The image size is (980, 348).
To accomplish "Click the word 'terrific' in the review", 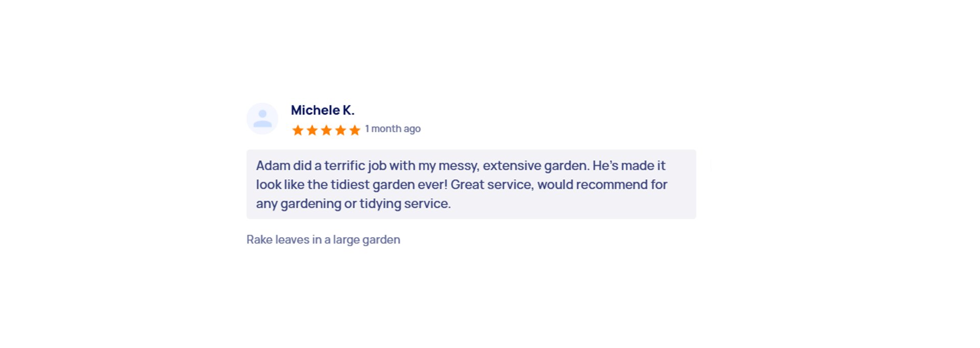I will pos(345,166).
